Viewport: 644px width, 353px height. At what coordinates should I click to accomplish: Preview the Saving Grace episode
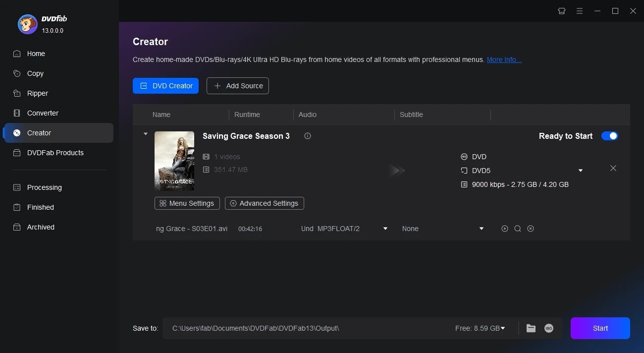tap(505, 229)
